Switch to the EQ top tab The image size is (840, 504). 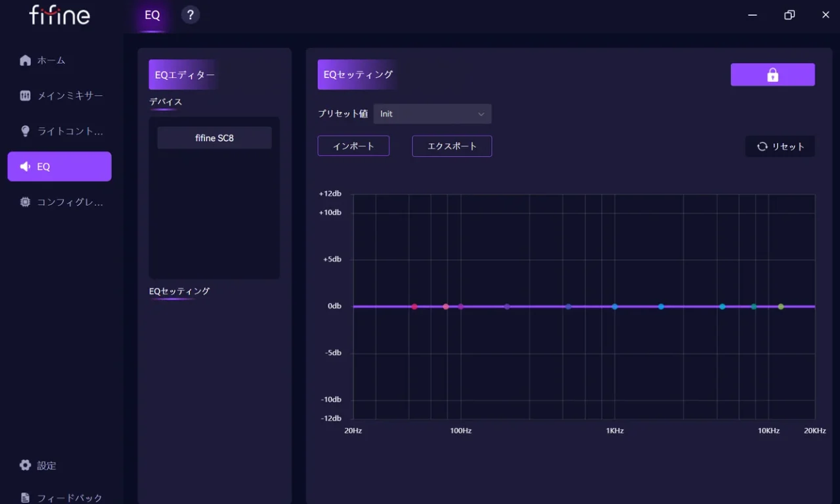[x=152, y=16]
